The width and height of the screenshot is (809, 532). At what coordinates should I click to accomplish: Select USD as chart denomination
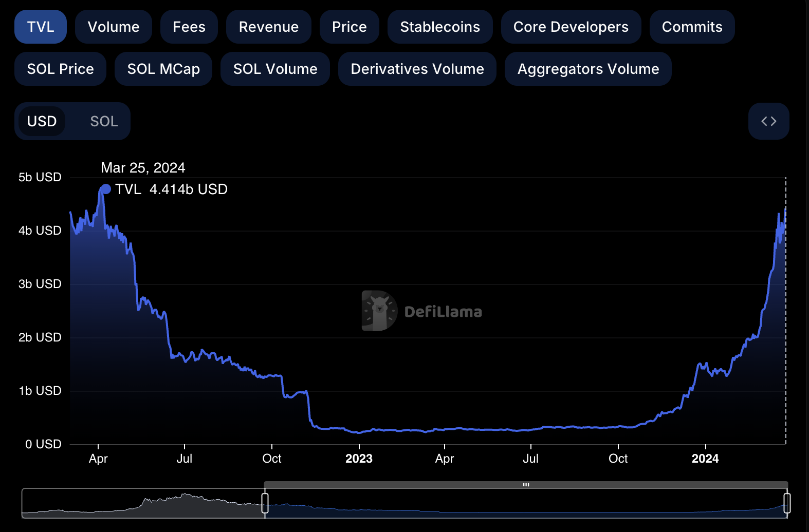coord(42,121)
